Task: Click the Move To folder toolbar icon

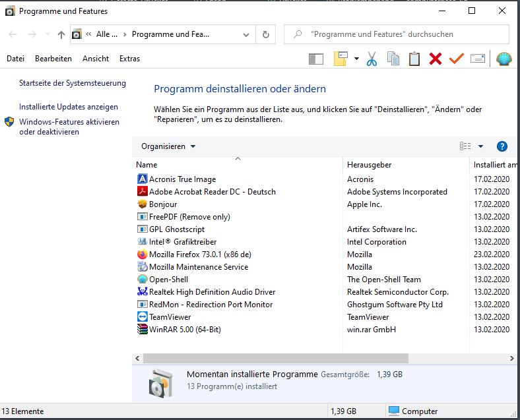Action: pyautogui.click(x=341, y=59)
